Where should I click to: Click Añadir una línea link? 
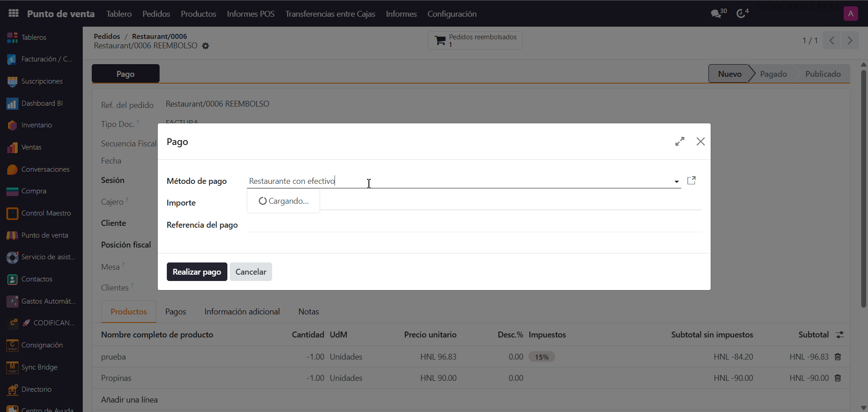[x=129, y=400]
